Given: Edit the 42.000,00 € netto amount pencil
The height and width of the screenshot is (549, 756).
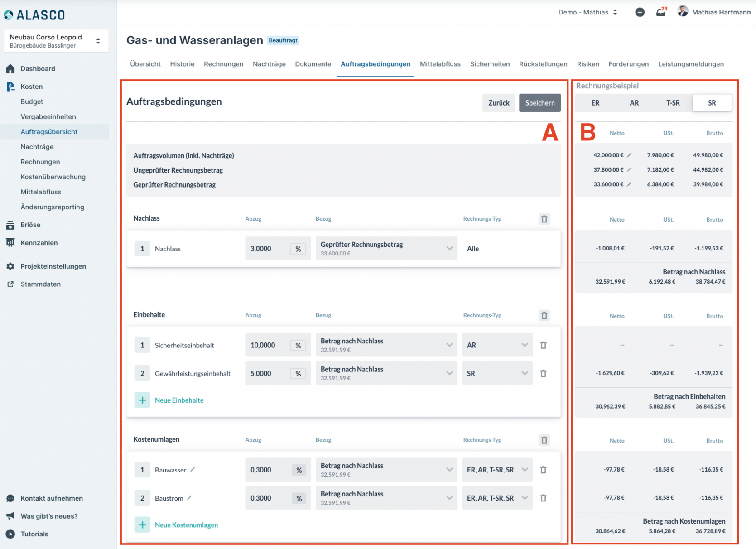Looking at the screenshot, I should click(x=629, y=155).
